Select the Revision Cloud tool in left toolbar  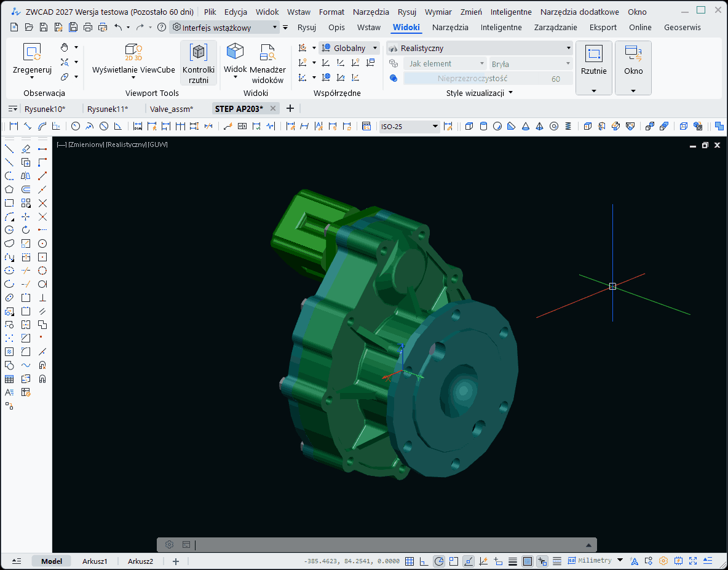click(x=9, y=243)
